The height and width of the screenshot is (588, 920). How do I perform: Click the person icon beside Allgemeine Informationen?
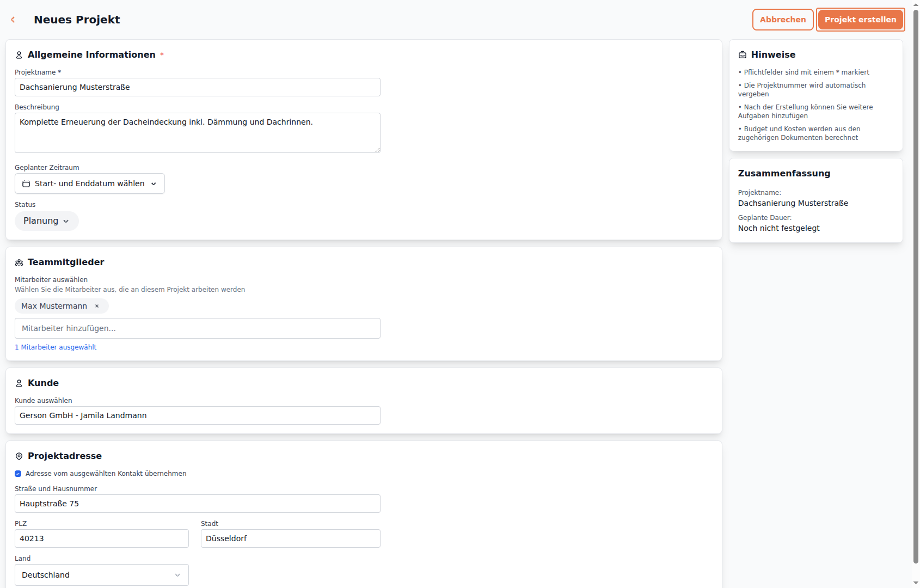19,55
